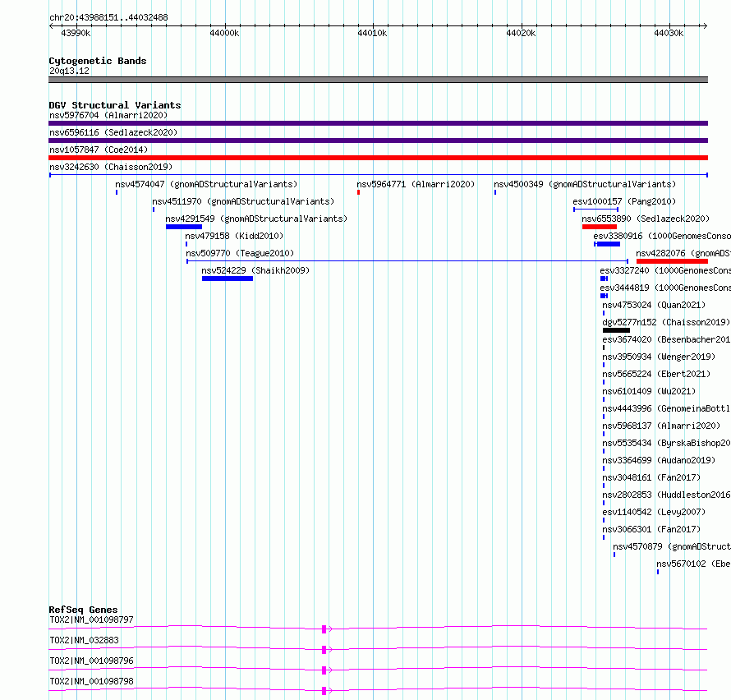Click nsv4511970 gnomAD variant label
Image resolution: width=731 pixels, height=700 pixels.
[x=243, y=201]
